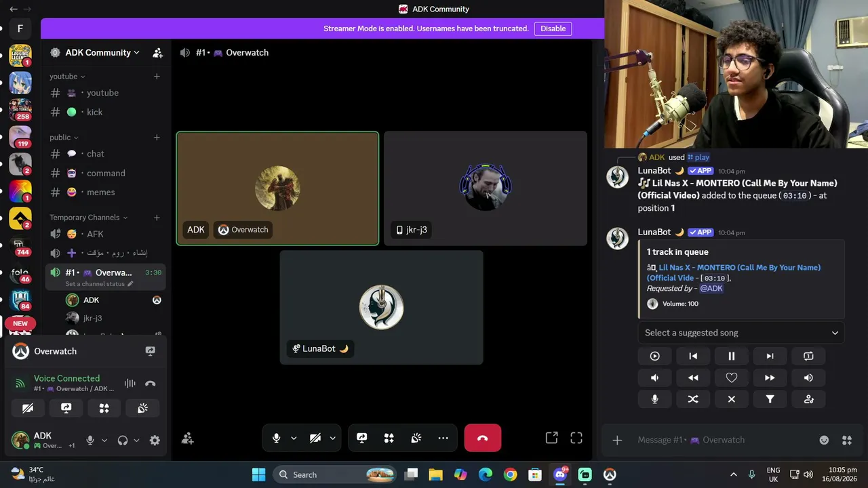Screen dimensions: 868x488
Task: Click the add people icon below the video tiles
Action: (x=188, y=439)
